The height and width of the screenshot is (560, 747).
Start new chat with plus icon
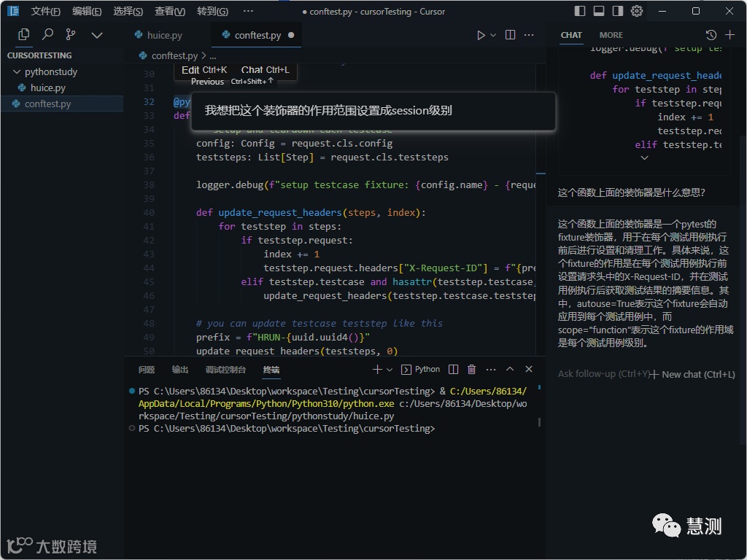coord(729,35)
